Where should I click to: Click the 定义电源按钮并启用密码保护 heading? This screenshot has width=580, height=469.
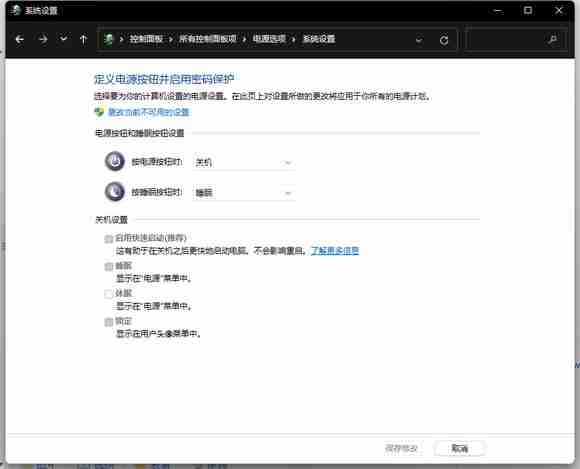pos(164,79)
